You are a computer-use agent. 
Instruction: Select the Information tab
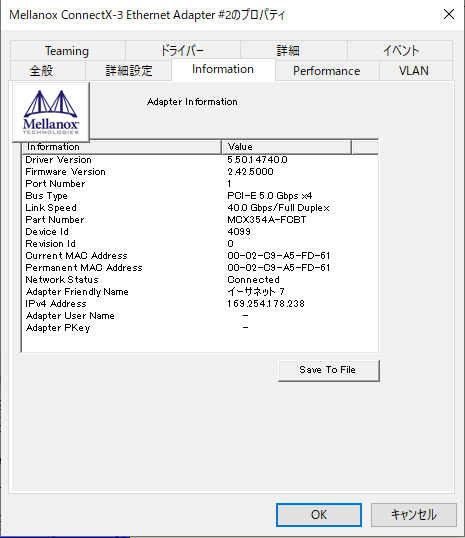point(223,70)
